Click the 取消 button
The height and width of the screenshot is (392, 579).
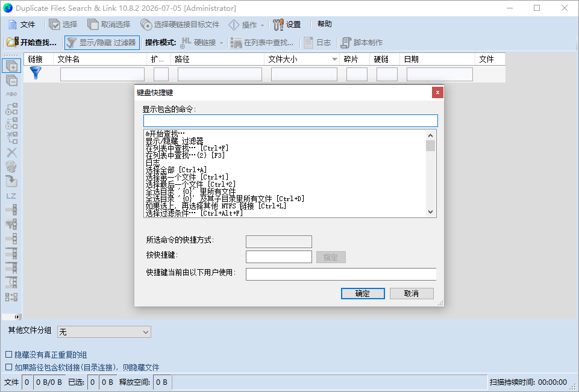pos(412,293)
